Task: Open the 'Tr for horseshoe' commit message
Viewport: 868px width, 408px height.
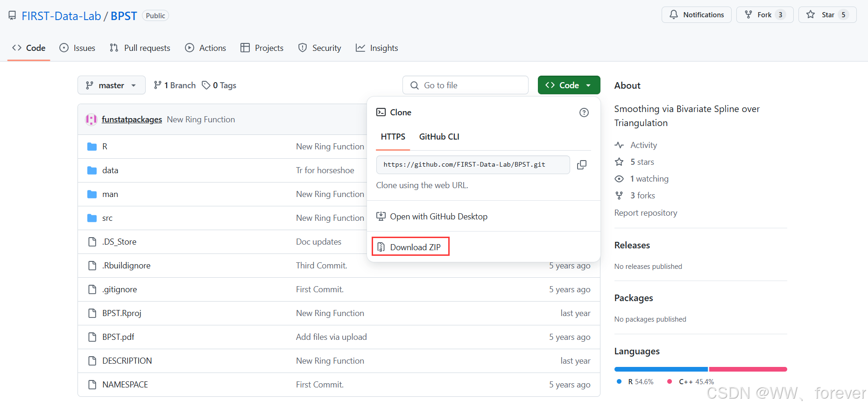Action: coord(325,170)
